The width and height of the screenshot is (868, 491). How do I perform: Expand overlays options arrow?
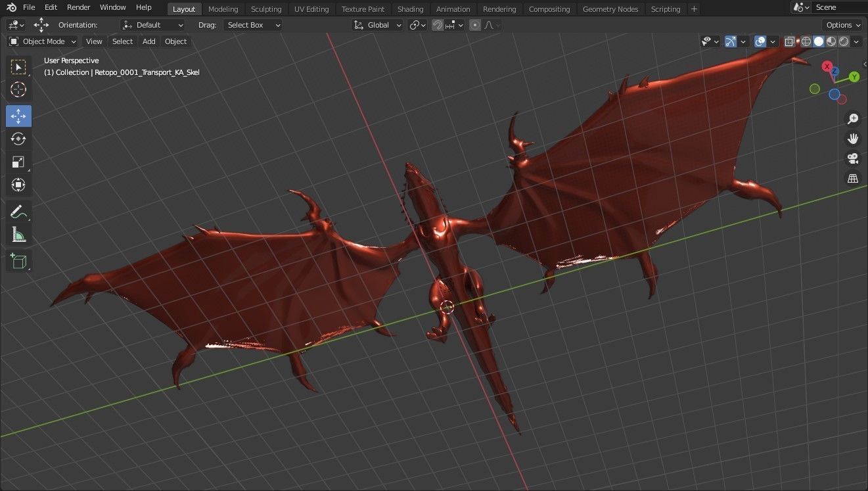[772, 41]
